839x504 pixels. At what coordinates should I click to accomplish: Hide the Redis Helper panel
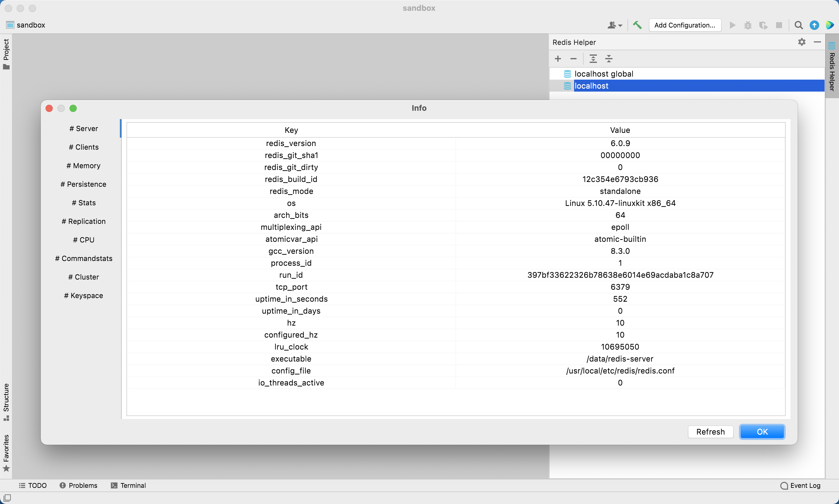click(817, 42)
